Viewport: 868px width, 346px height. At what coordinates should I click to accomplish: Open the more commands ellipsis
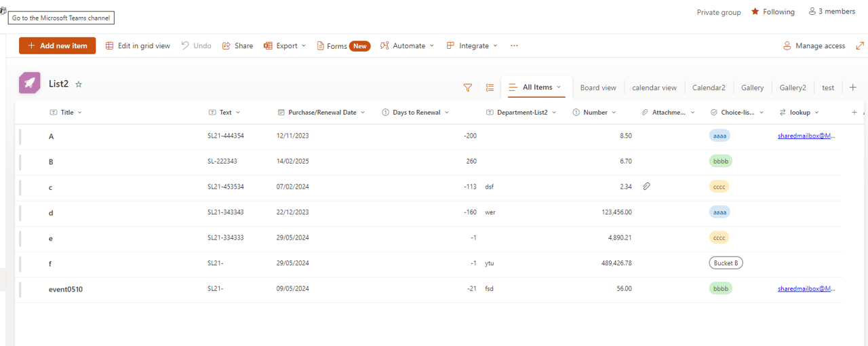point(514,45)
